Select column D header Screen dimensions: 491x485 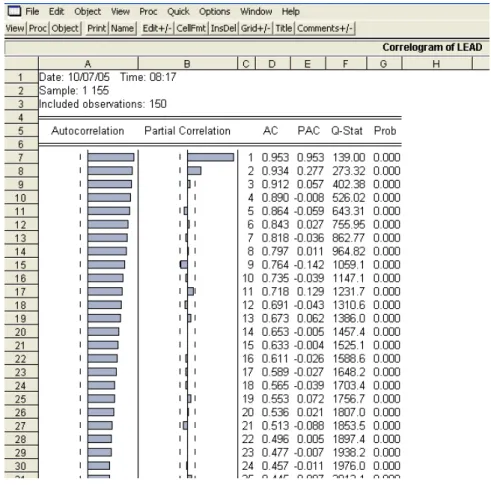272,64
